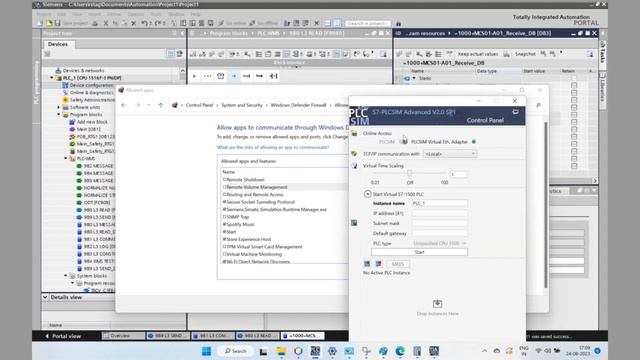This screenshot has height=360, width=640.
Task: Click Windows Defender Firewall in the breadcrumb
Action: [298, 105]
